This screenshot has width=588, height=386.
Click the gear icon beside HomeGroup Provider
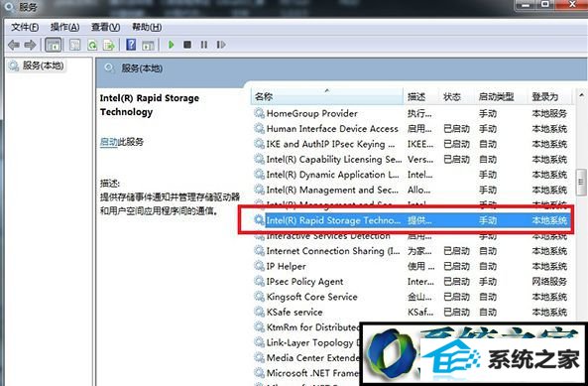pos(259,113)
